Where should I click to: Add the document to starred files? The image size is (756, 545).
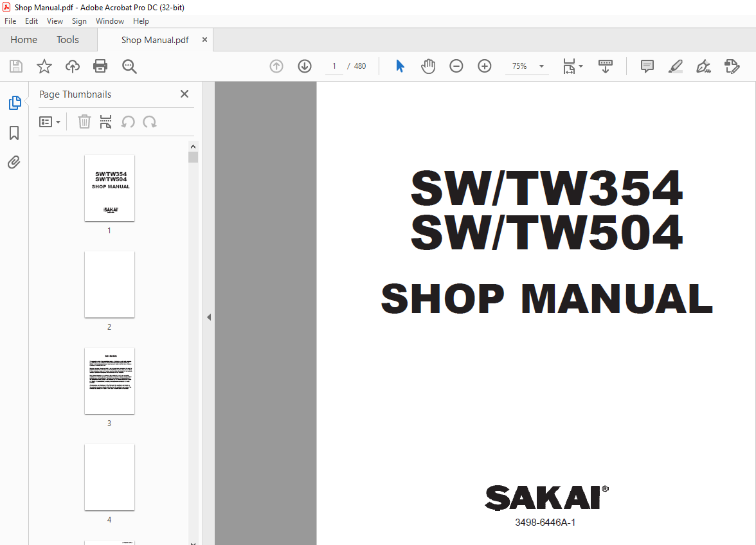44,66
